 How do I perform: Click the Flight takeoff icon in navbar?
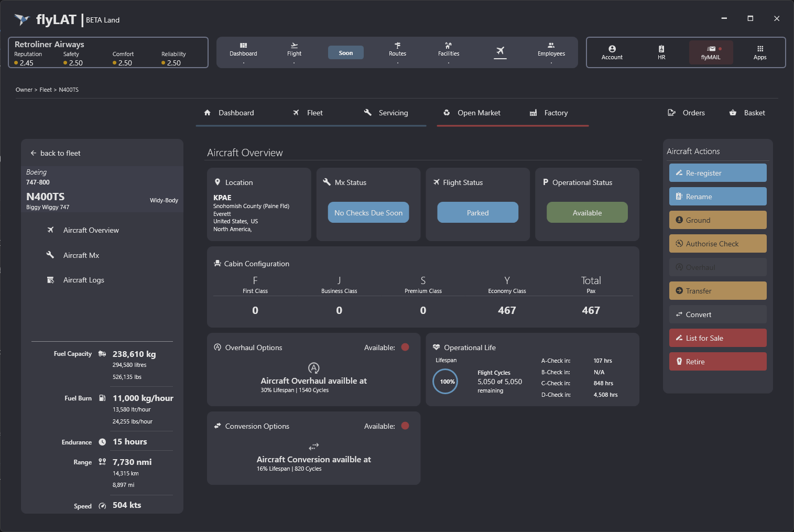tap(294, 46)
